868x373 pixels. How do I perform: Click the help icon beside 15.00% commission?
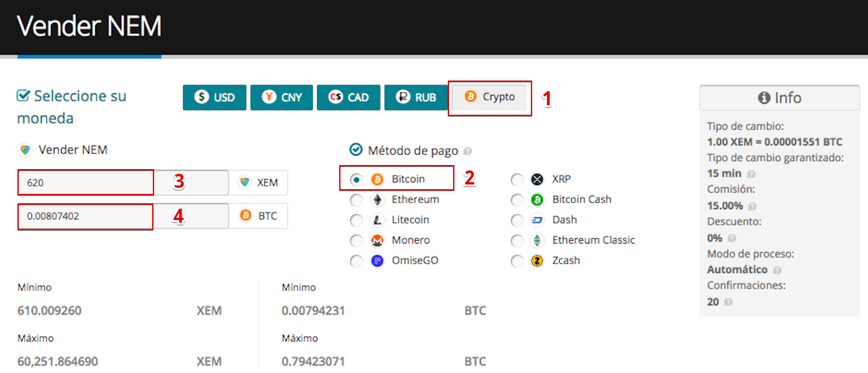pos(752,206)
